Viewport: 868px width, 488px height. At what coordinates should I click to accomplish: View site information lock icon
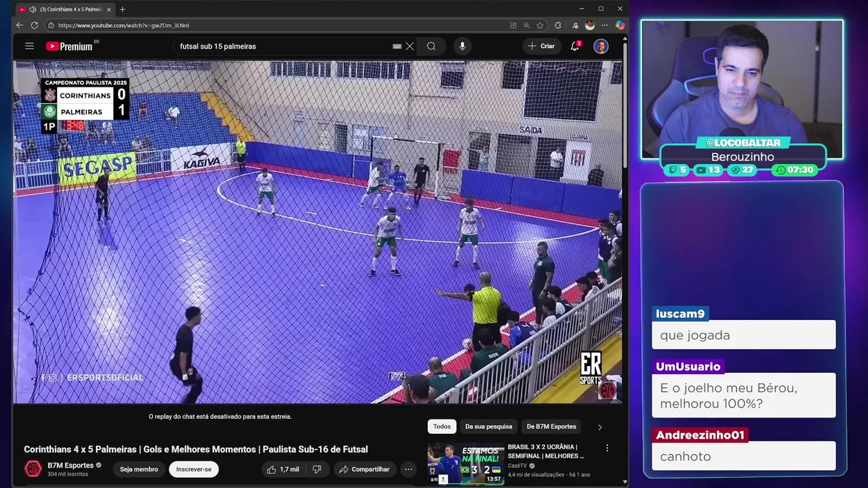click(x=50, y=25)
